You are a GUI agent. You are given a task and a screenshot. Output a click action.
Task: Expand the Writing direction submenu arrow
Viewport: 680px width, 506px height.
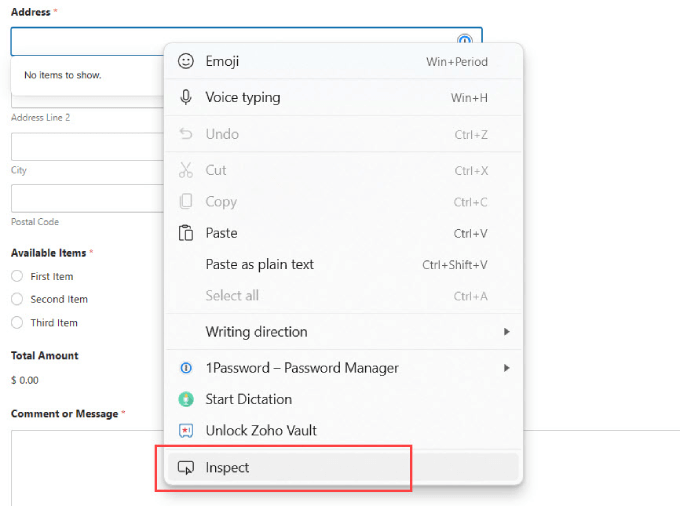click(507, 332)
